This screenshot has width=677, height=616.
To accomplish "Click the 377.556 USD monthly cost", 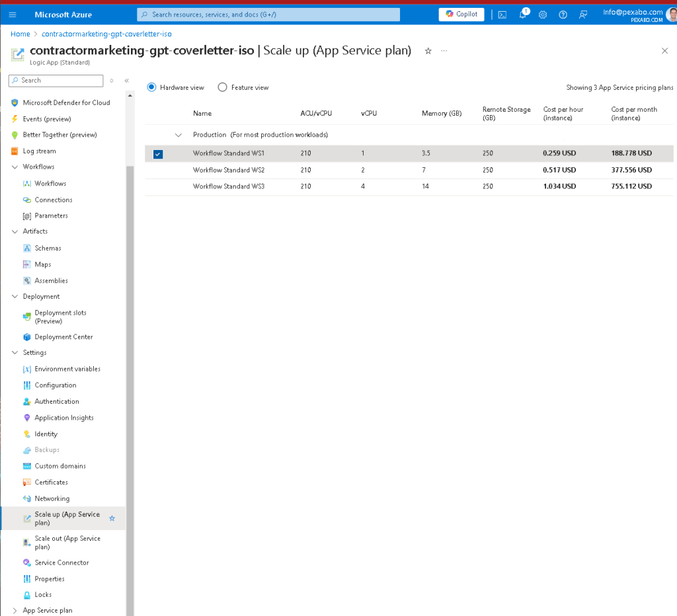I will point(631,170).
